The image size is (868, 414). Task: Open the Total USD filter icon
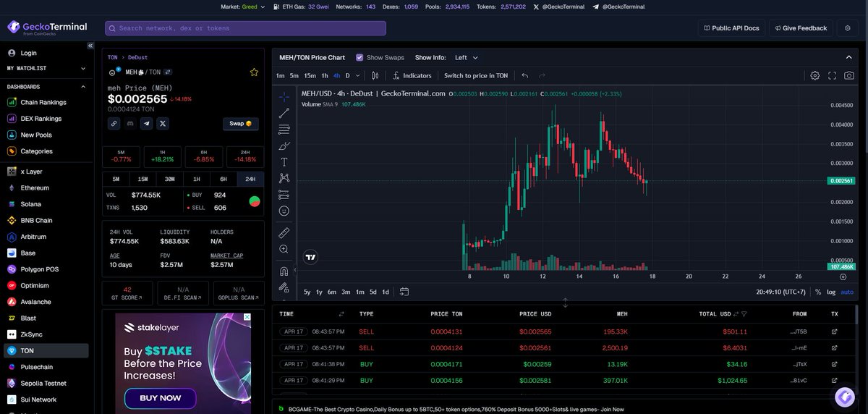click(x=744, y=314)
